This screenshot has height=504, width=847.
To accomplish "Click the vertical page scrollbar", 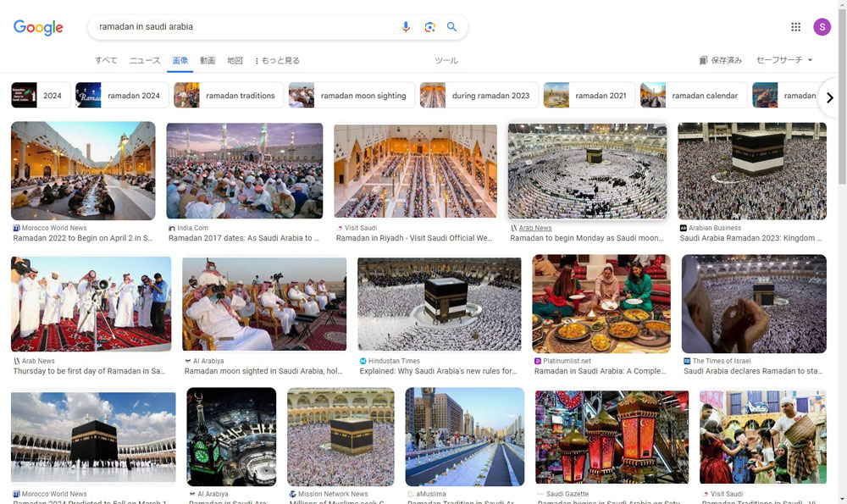I will point(842,252).
